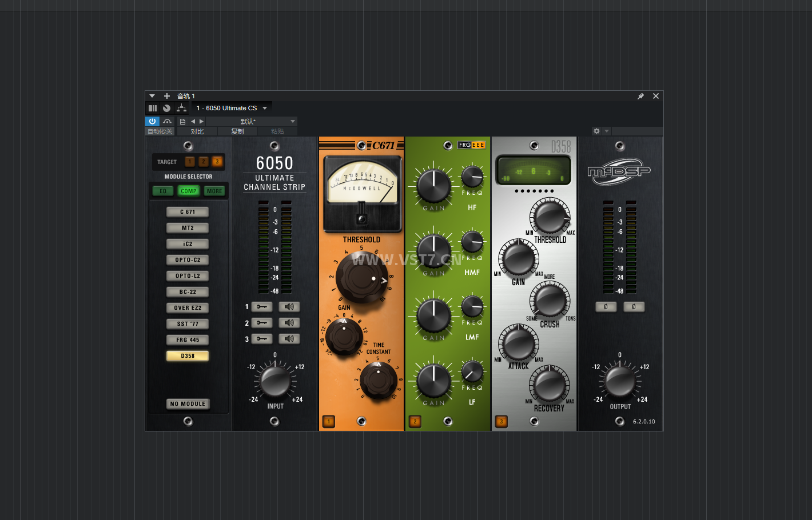Screen dimensions: 812x520
Task: Choose the OPTO-L2 module
Action: (188, 276)
